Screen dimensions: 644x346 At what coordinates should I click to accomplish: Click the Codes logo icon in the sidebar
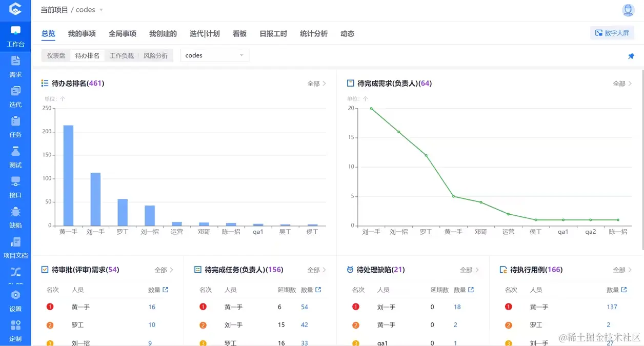tap(15, 9)
